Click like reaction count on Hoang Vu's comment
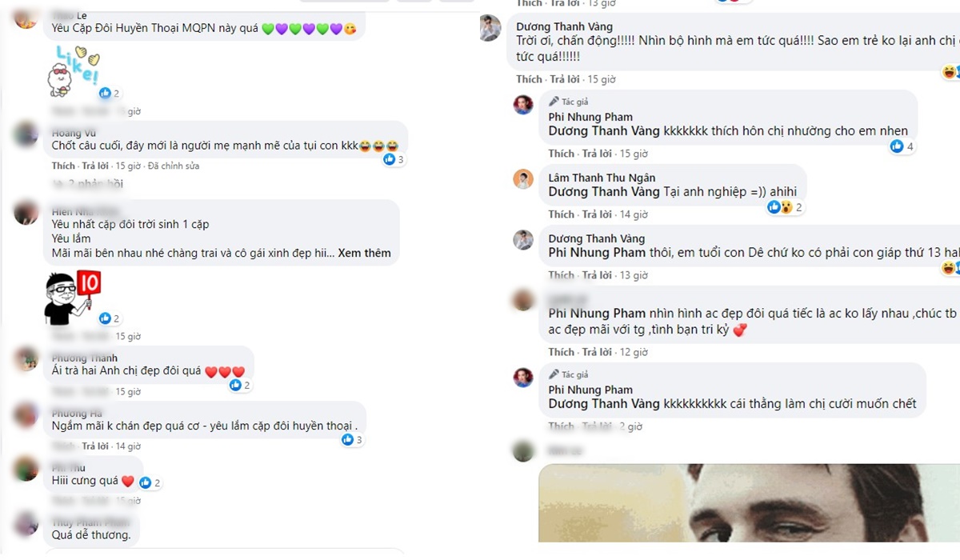 [x=394, y=159]
